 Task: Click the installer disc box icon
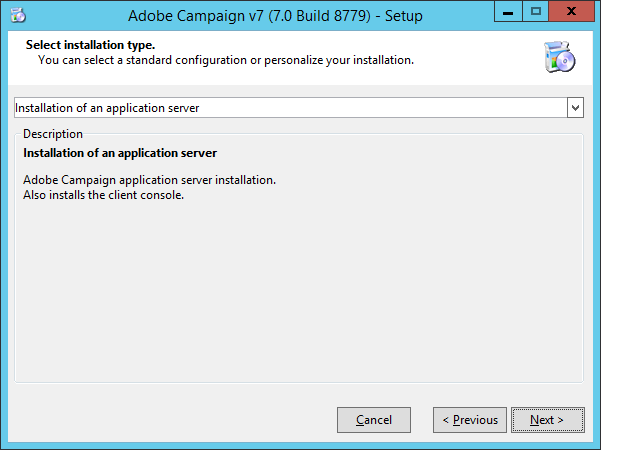[559, 57]
